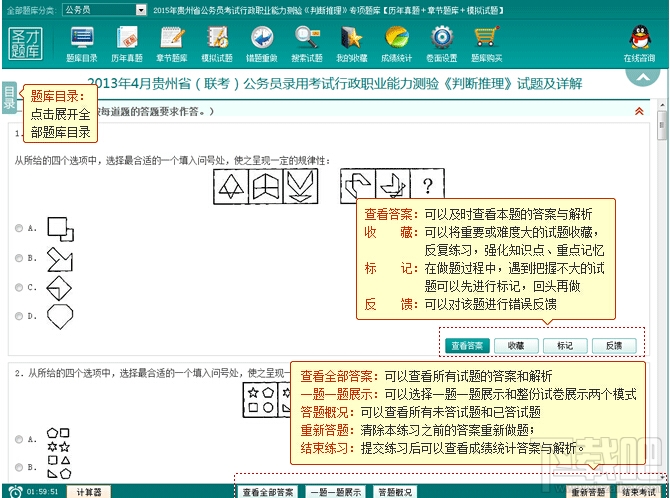Select option A for question 1
This screenshot has height=498, width=670.
tap(19, 228)
